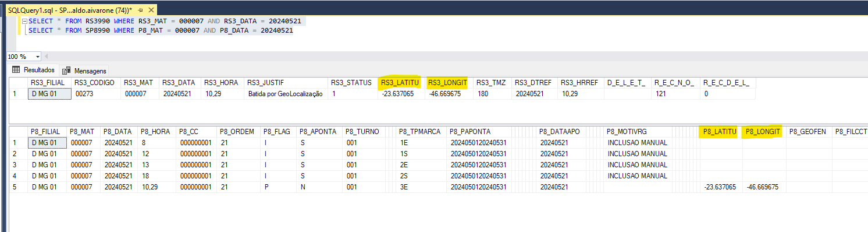Select the P8_HORA column header
Viewport: 868px width, 232px height.
[x=156, y=132]
